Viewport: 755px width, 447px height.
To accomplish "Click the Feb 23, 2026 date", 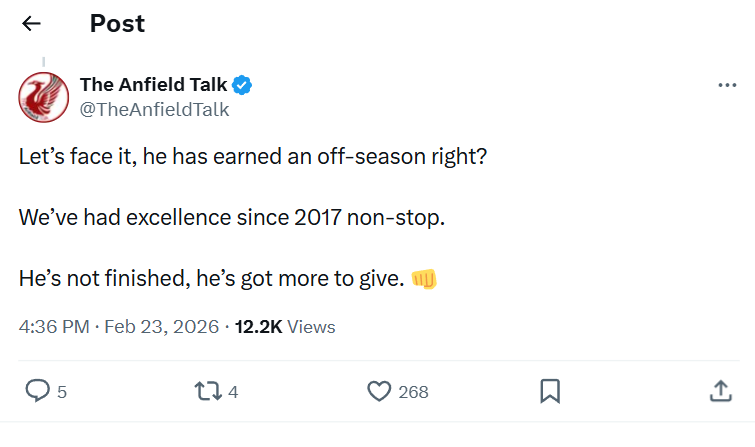I will (164, 327).
